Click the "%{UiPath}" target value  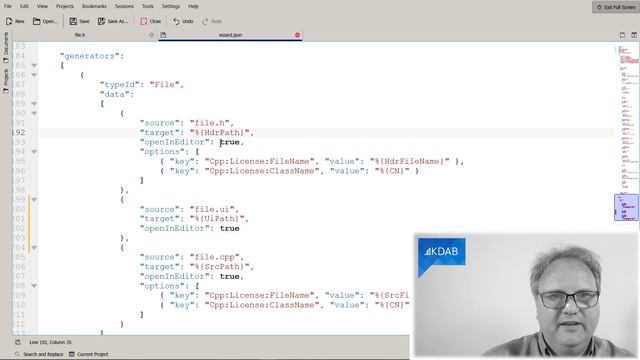[x=217, y=219]
